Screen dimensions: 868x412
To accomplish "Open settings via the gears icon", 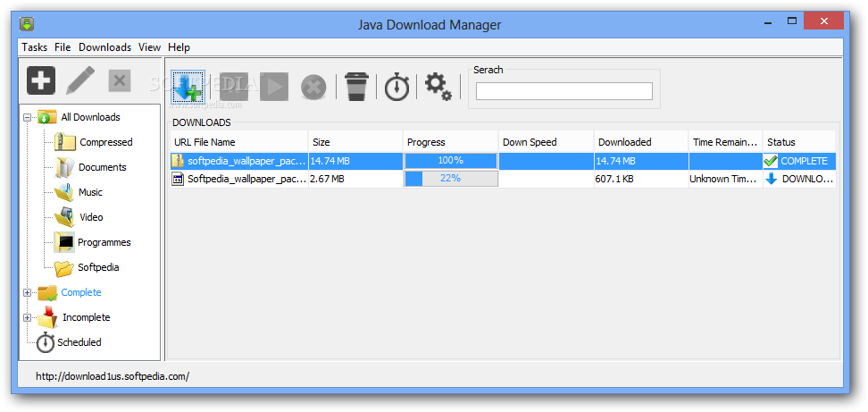I will tap(438, 87).
